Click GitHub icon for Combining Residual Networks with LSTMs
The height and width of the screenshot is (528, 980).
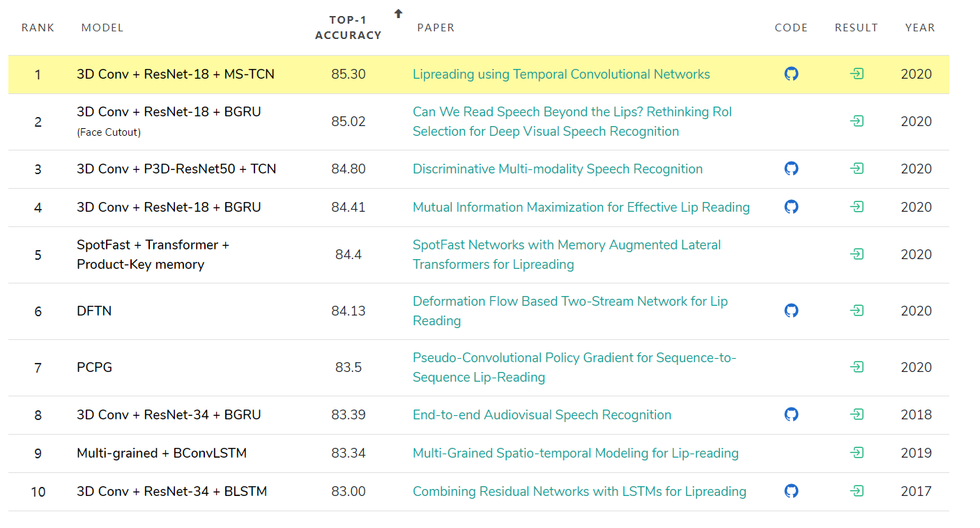(x=791, y=491)
